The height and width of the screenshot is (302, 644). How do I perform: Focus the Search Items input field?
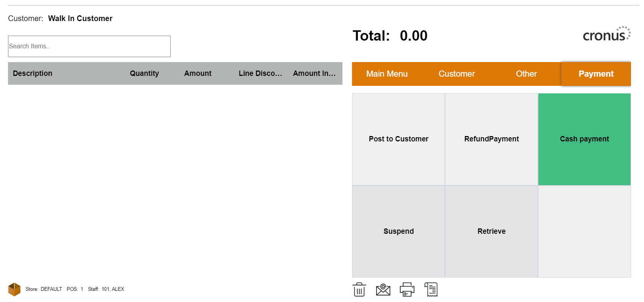tap(89, 46)
